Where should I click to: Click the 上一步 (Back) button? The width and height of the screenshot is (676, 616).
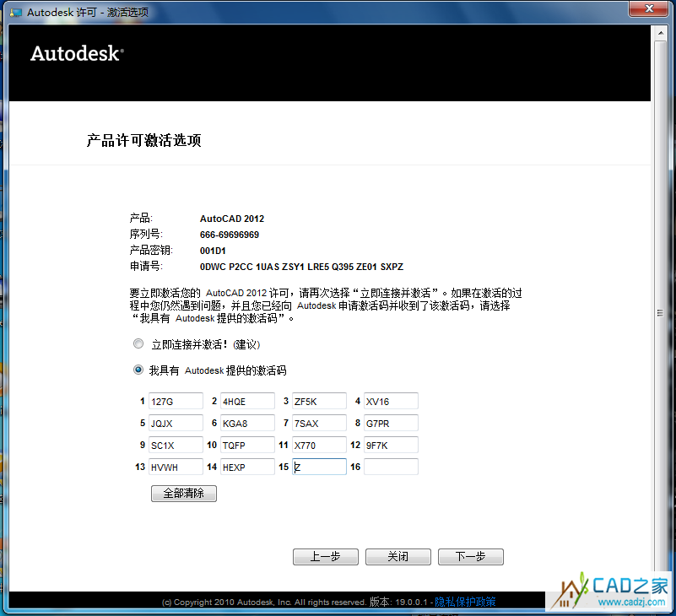tap(326, 557)
